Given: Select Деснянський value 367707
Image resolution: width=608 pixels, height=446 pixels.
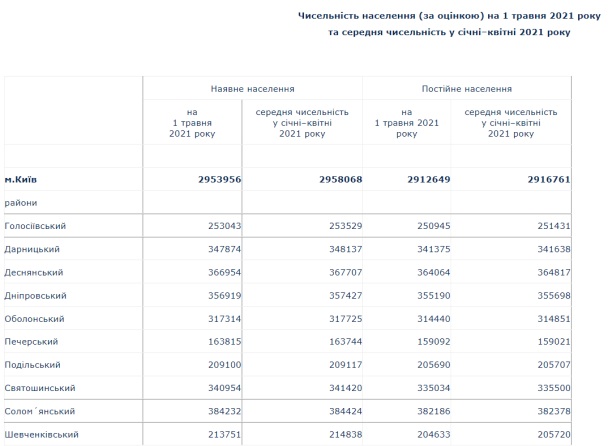Looking at the screenshot, I should click(345, 273).
